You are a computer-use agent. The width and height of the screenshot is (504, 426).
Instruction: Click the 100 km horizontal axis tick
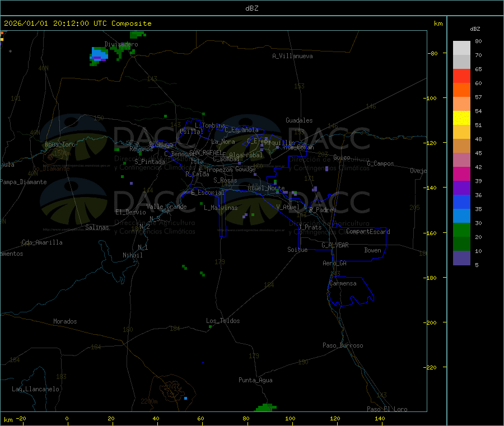pyautogui.click(x=290, y=419)
